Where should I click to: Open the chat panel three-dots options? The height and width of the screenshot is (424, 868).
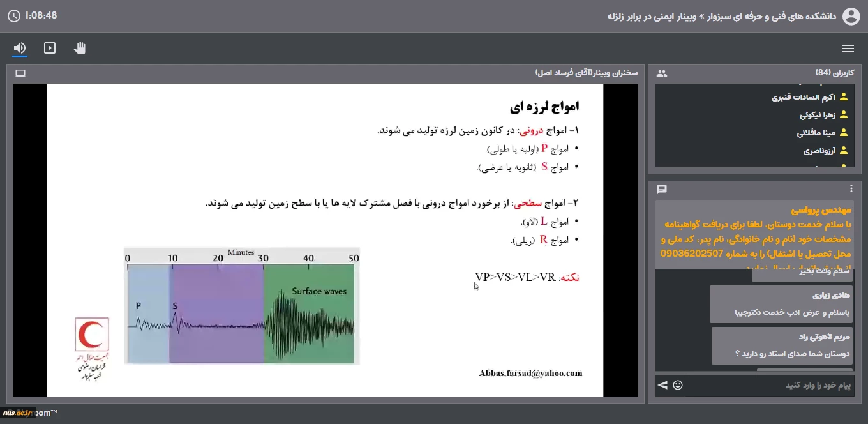pos(851,189)
